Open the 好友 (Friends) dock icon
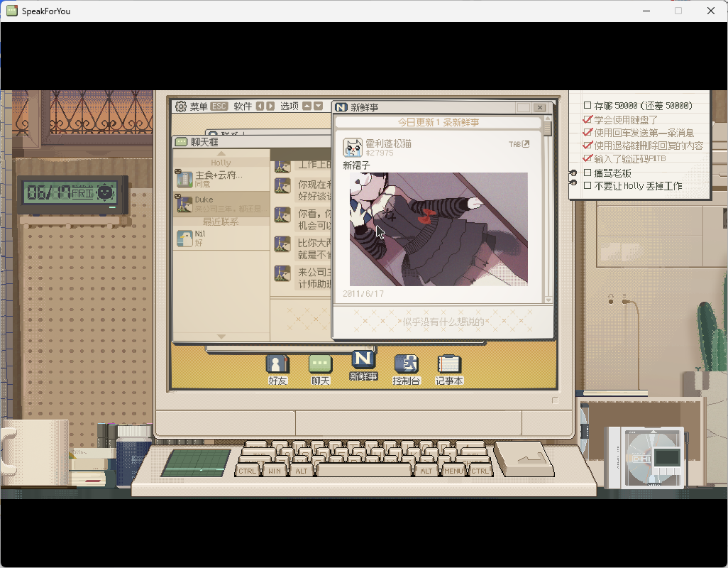The image size is (728, 568). coord(277,364)
